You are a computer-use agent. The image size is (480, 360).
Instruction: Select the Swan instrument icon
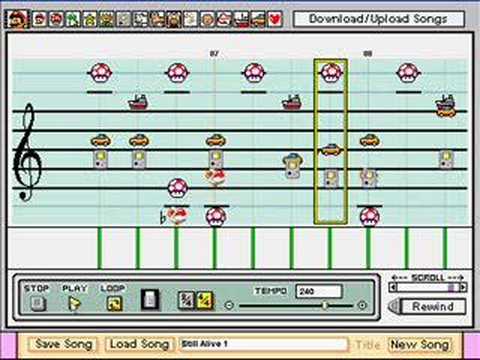tap(191, 19)
